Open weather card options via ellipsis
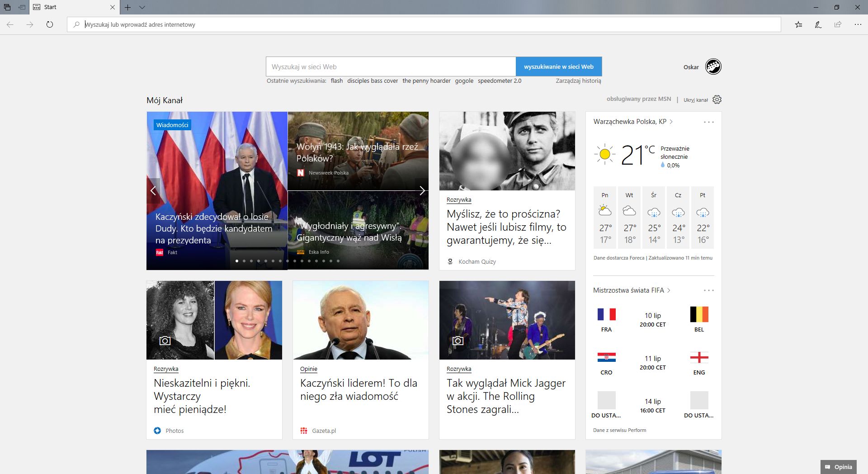Viewport: 868px width, 474px height. [x=709, y=121]
